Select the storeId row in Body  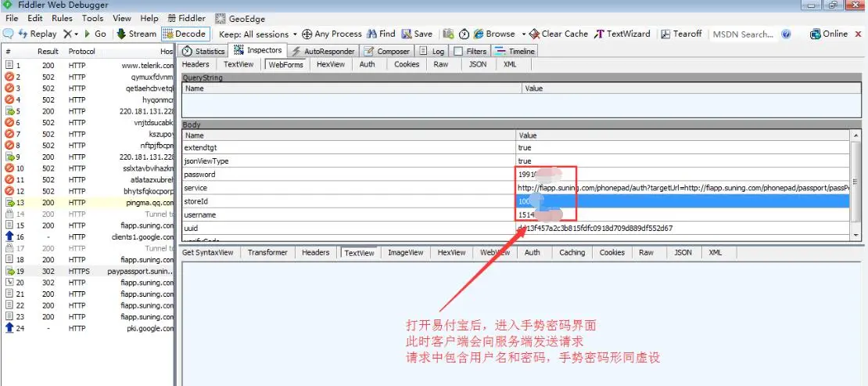(x=516, y=201)
